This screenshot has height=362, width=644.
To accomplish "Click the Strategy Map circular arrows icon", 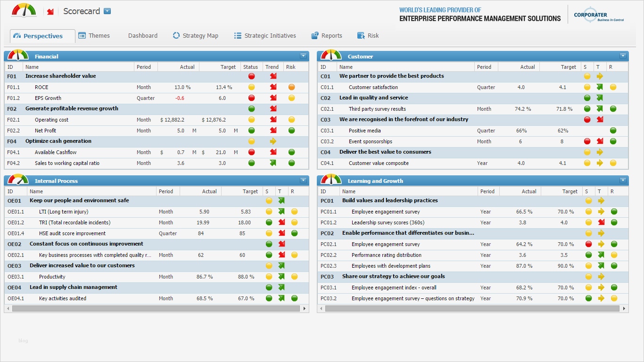I will pos(176,35).
